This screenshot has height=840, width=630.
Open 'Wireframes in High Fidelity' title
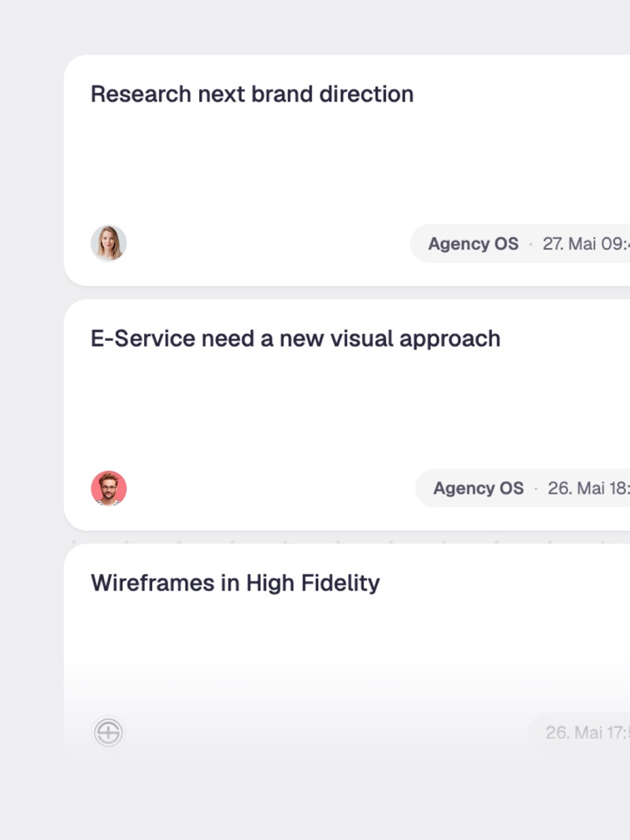[235, 583]
